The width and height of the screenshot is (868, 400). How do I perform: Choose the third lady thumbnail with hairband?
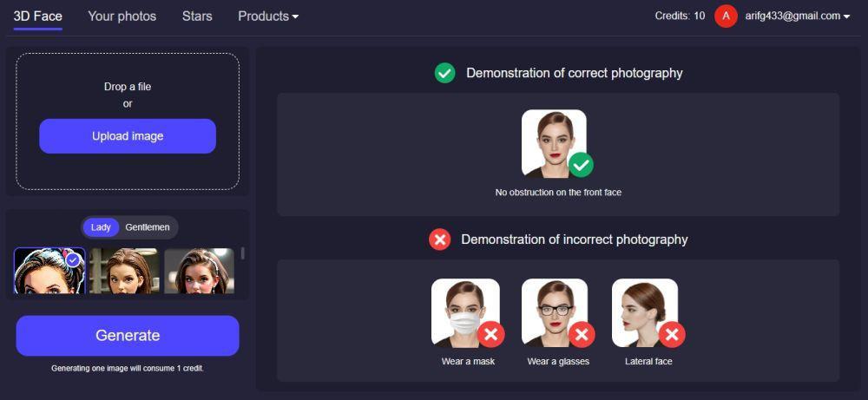point(200,271)
